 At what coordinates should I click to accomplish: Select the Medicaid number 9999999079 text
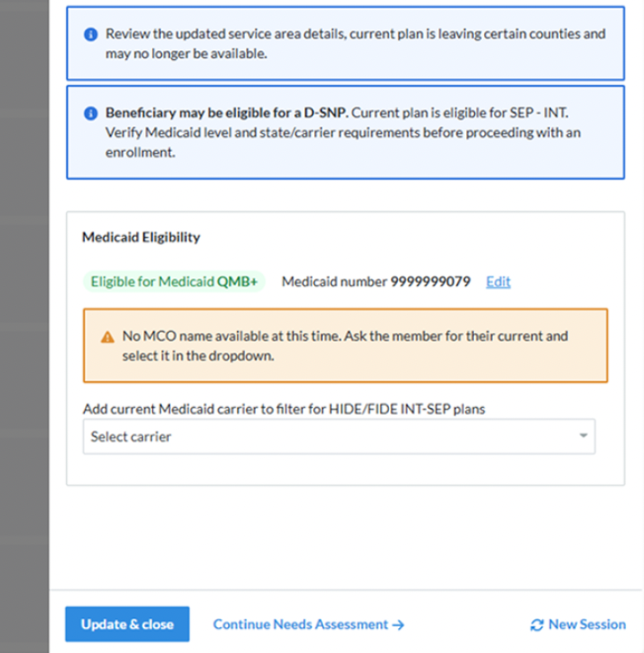376,282
